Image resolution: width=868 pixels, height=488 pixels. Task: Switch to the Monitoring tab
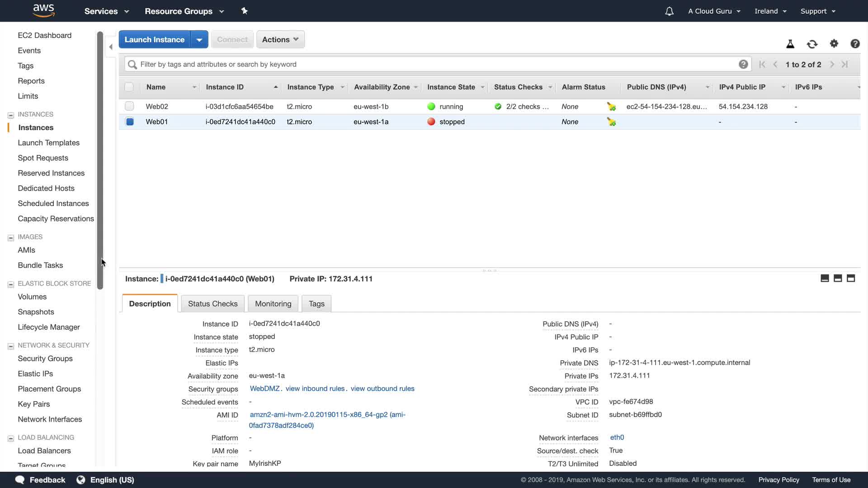273,304
